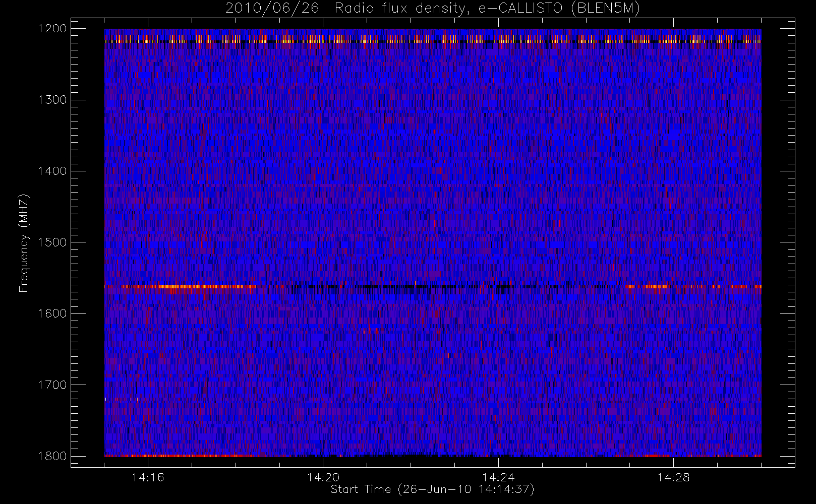Viewport: 816px width, 504px height.
Task: Click the plot title "Radio flux density, e-CALLISTO (BLEN5M)"
Action: (x=487, y=9)
